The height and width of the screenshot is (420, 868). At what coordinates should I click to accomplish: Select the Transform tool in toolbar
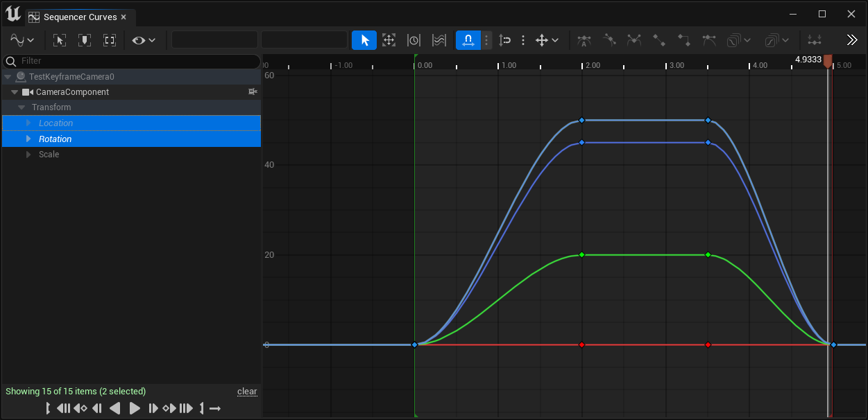coord(389,40)
